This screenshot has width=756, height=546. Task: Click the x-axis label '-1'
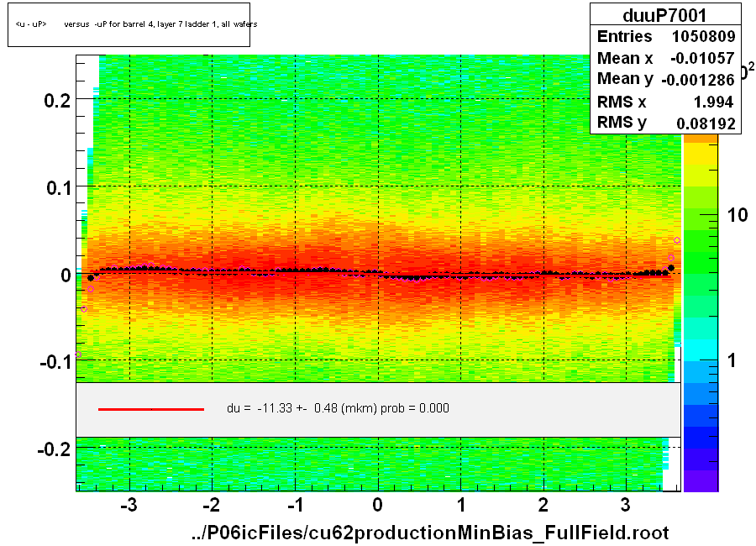click(x=295, y=505)
